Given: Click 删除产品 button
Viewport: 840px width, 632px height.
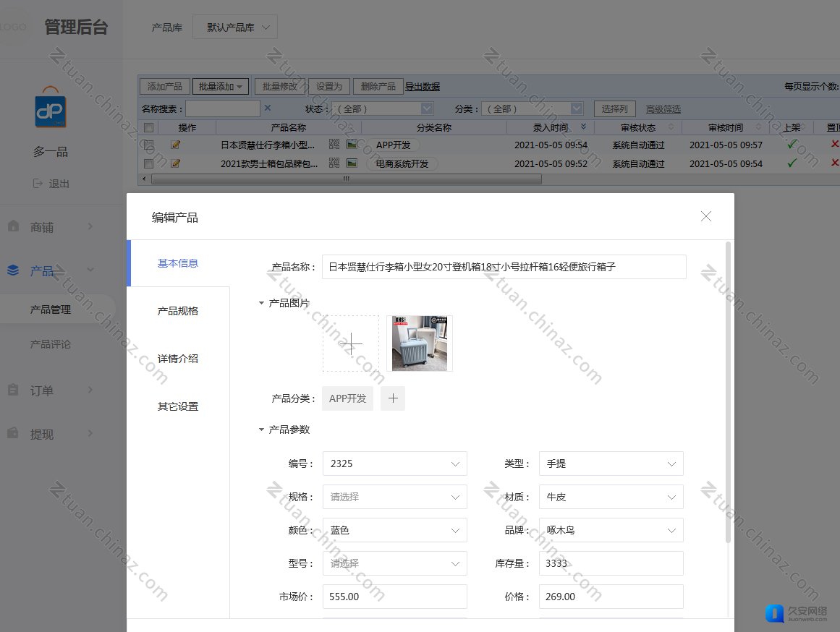Looking at the screenshot, I should 378,86.
